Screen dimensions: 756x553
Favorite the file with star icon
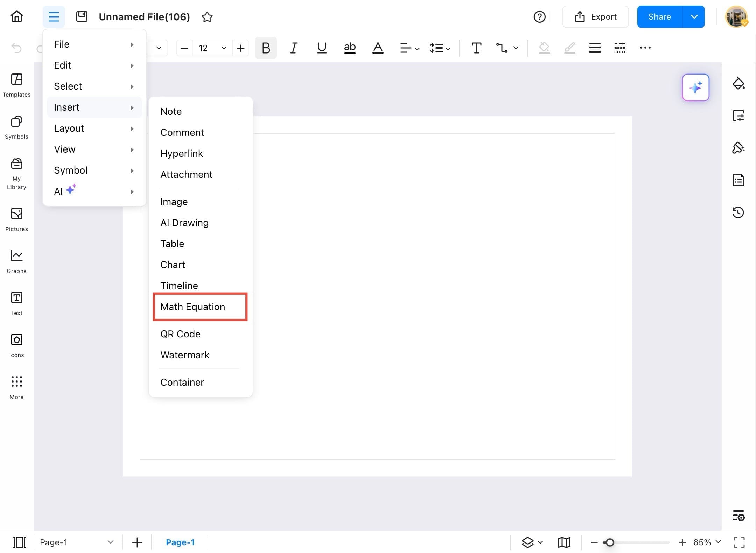point(207,17)
